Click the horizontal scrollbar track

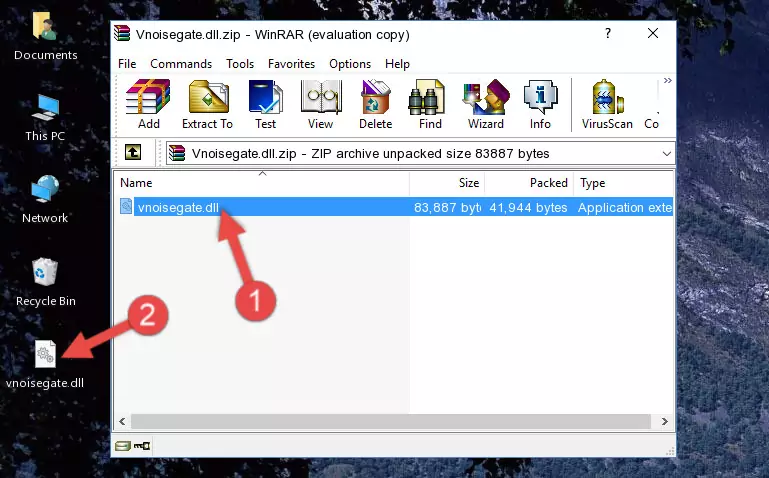coord(391,422)
